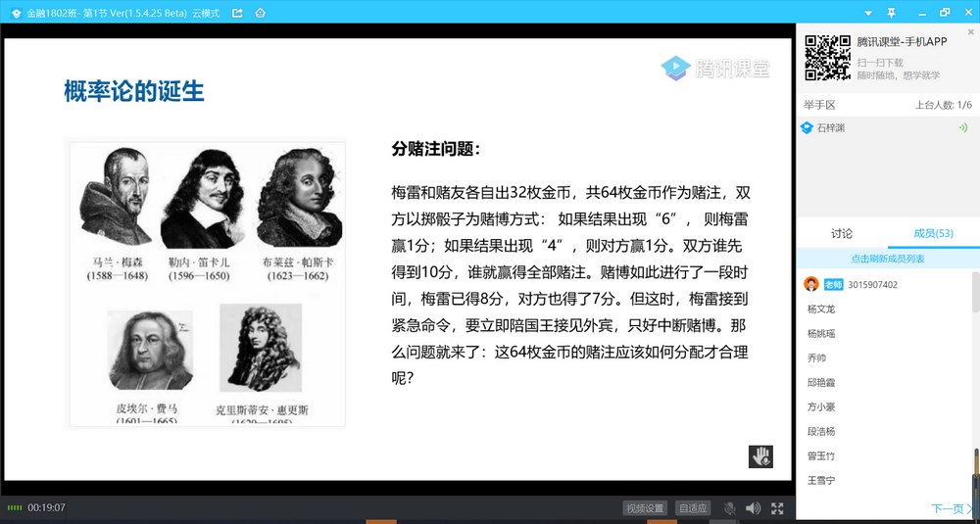Click the QR code for mobile app

pos(827,58)
